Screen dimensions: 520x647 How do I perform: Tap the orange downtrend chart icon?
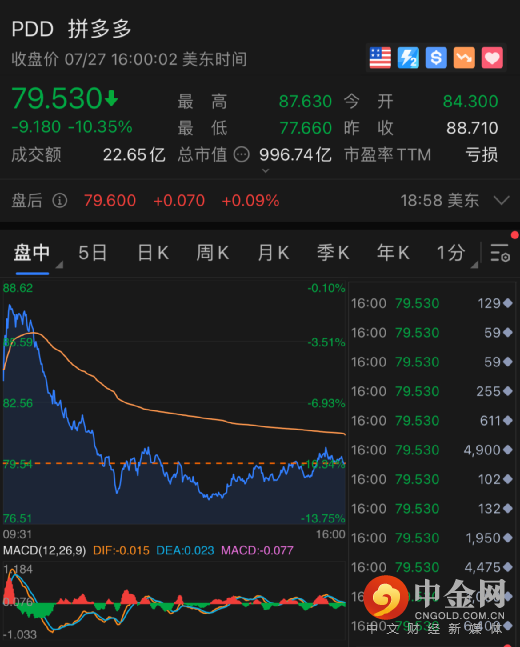[x=464, y=57]
